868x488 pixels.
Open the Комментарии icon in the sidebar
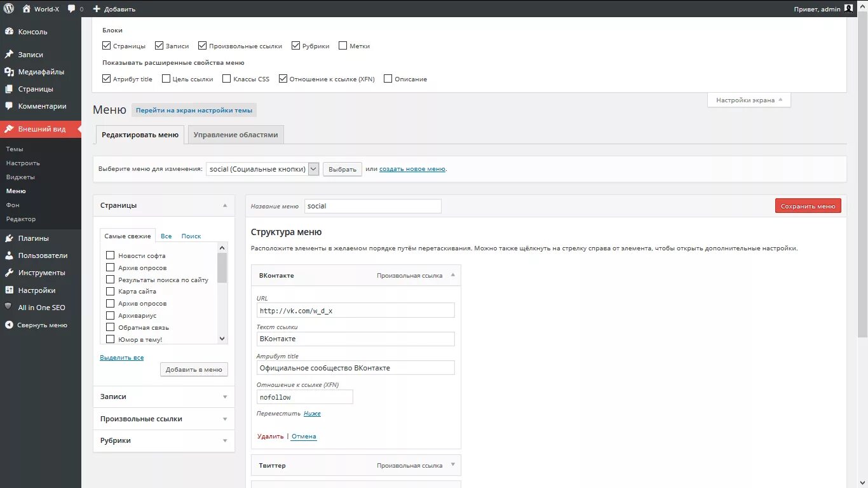[x=9, y=106]
